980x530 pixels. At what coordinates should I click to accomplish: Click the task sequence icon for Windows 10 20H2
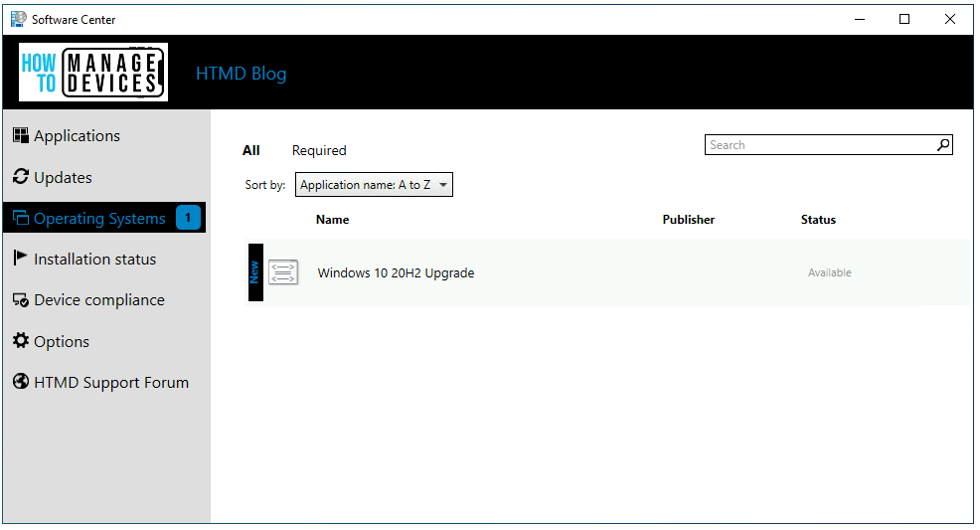[x=283, y=272]
